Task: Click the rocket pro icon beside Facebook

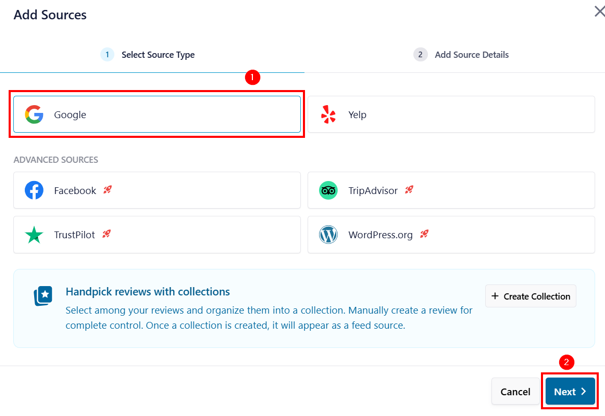Action: pyautogui.click(x=107, y=189)
